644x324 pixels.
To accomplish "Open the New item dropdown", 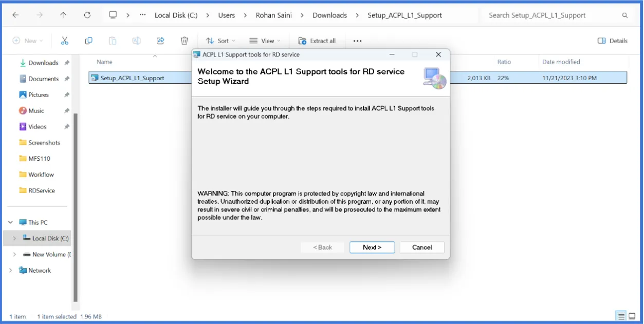I will 28,41.
